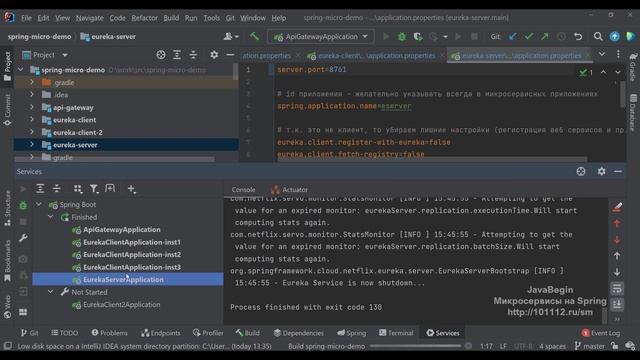Open ApiGatewayApplication run configuration dropdown
The height and width of the screenshot is (360, 640).
click(321, 37)
